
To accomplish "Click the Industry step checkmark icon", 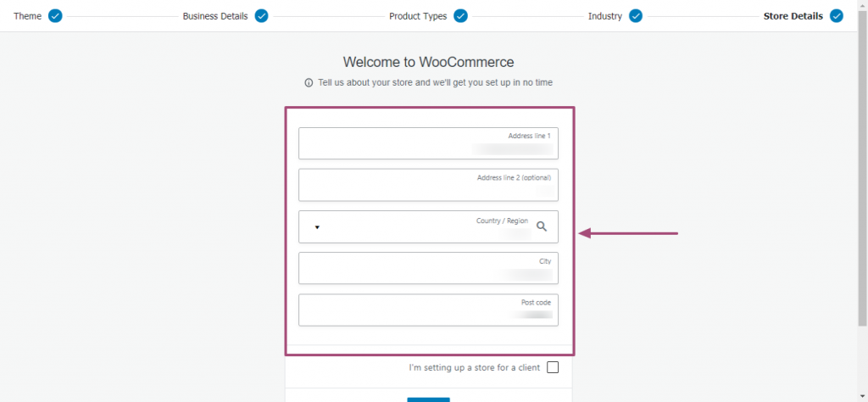I will (x=636, y=16).
